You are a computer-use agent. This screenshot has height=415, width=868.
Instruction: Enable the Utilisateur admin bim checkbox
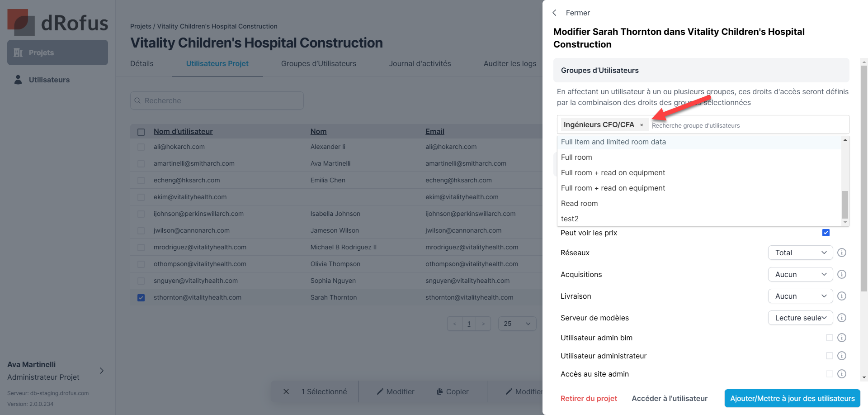click(829, 338)
